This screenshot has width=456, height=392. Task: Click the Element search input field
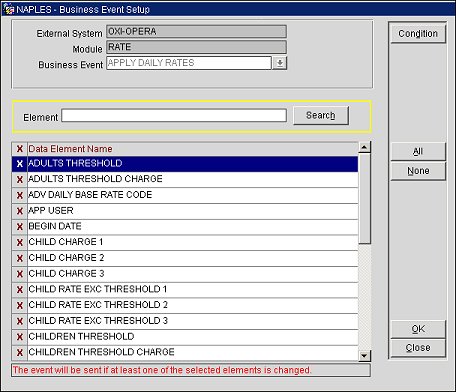(174, 116)
